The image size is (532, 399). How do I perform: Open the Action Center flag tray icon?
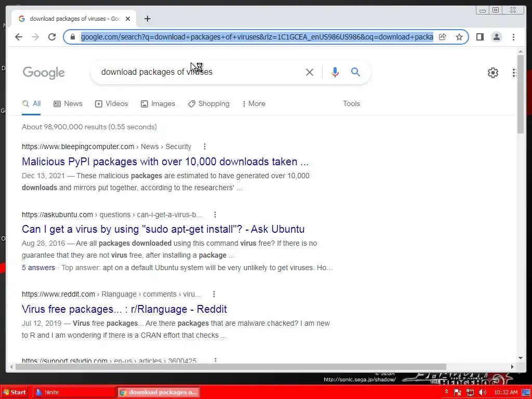pyautogui.click(x=458, y=393)
